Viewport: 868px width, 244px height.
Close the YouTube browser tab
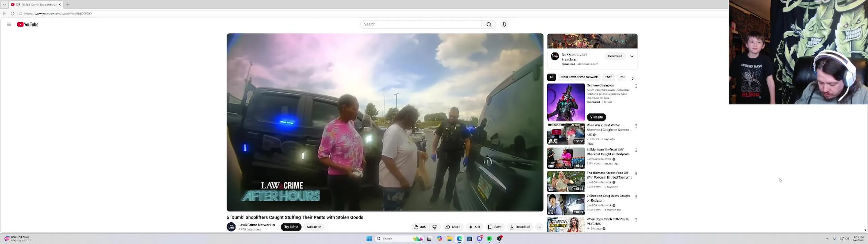pyautogui.click(x=60, y=4)
